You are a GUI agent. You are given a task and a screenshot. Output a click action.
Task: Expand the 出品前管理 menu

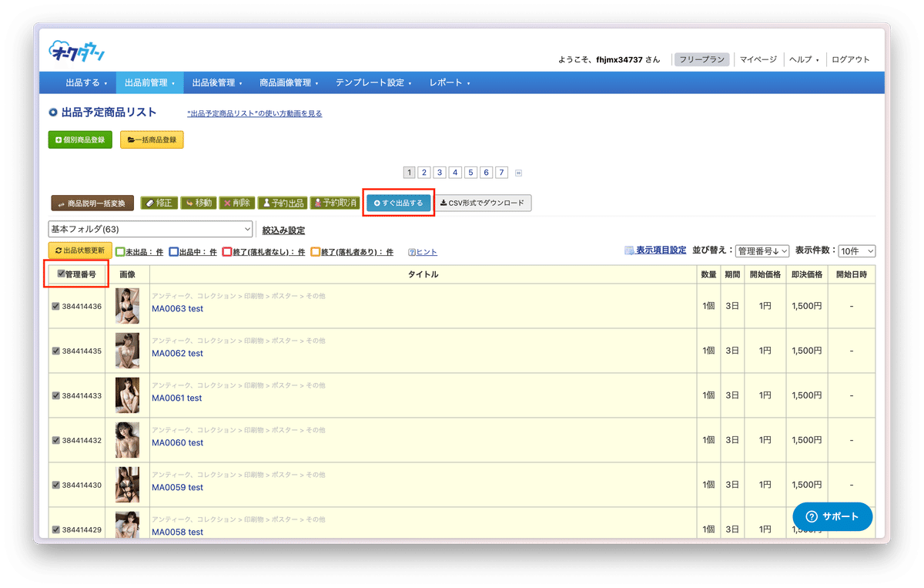coord(149,82)
